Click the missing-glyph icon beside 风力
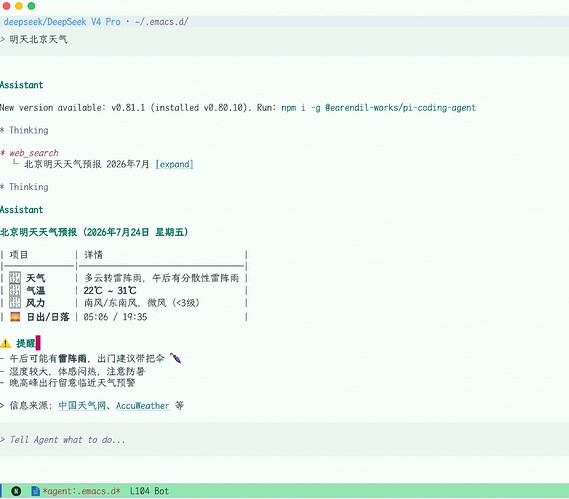Image resolution: width=569 pixels, height=499 pixels. click(x=15, y=303)
